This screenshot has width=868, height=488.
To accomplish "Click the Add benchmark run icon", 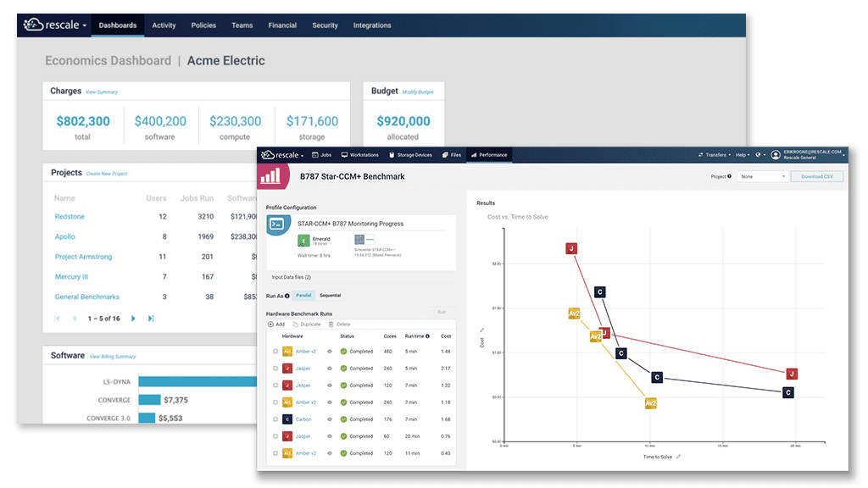I will (x=270, y=324).
